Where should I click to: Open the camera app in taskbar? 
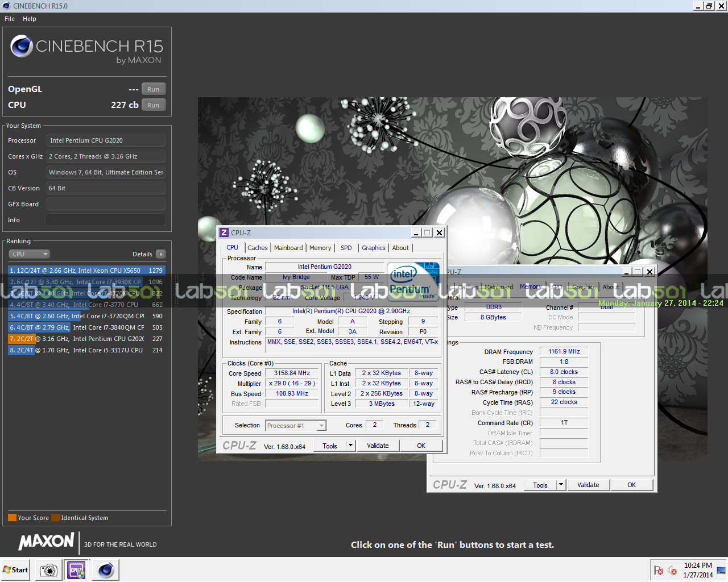pyautogui.click(x=49, y=570)
